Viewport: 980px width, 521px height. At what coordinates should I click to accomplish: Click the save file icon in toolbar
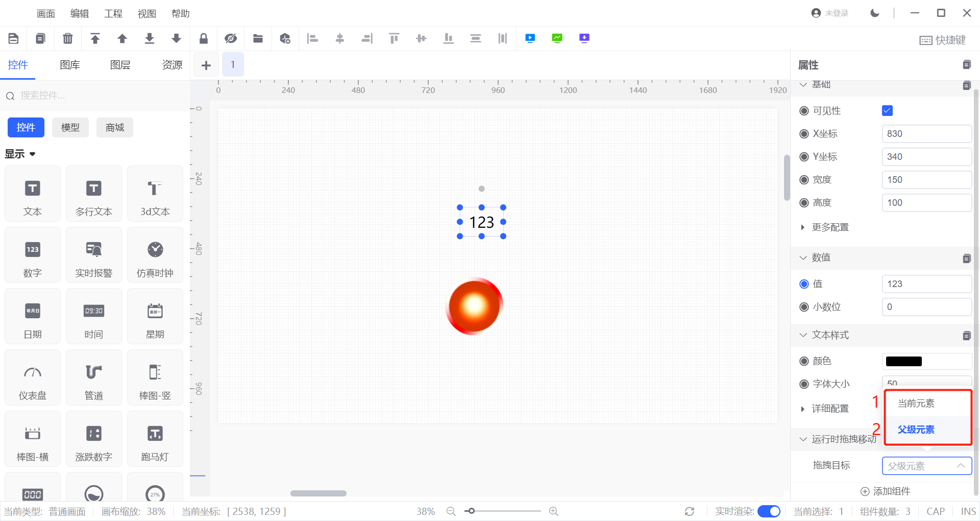pyautogui.click(x=14, y=38)
